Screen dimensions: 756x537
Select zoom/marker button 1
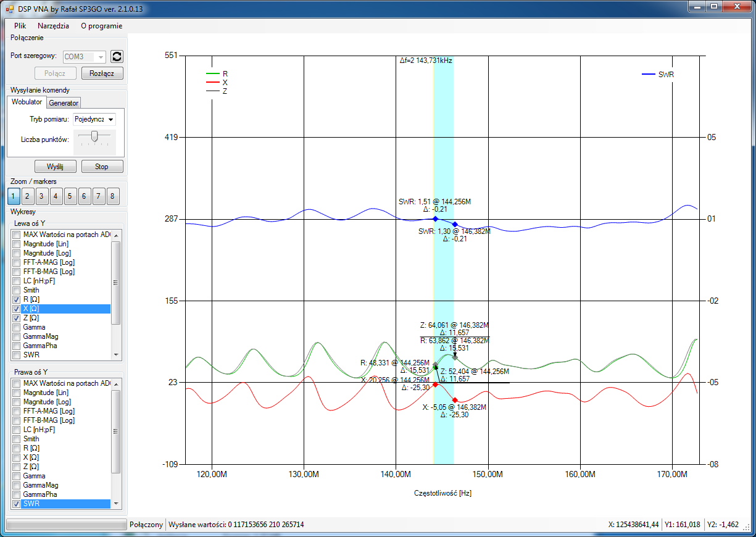14,197
